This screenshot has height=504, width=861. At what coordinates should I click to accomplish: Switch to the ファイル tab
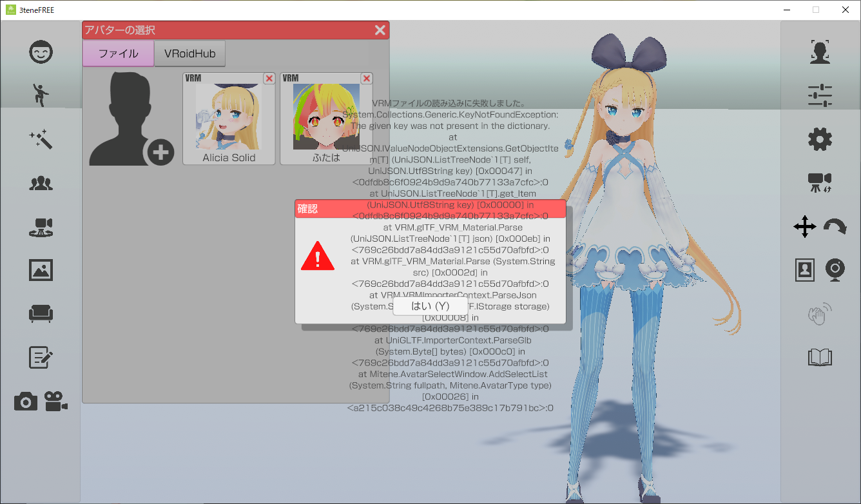pos(118,53)
